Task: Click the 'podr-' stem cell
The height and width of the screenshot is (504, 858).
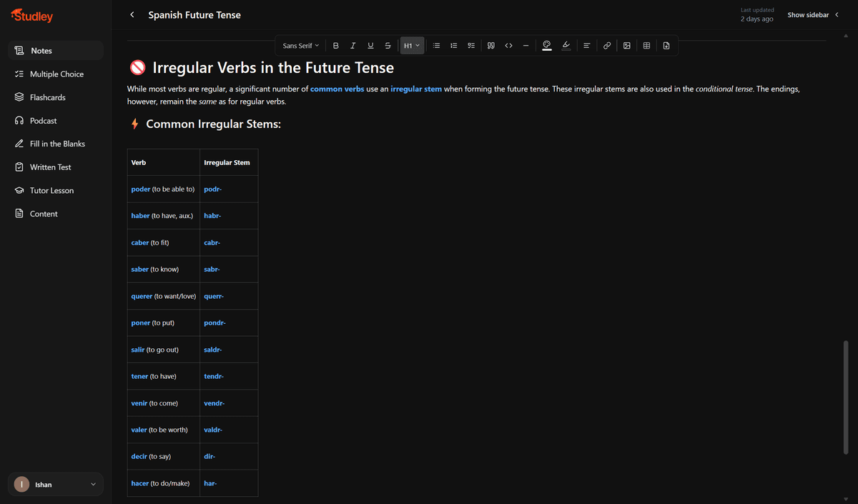Action: click(229, 189)
